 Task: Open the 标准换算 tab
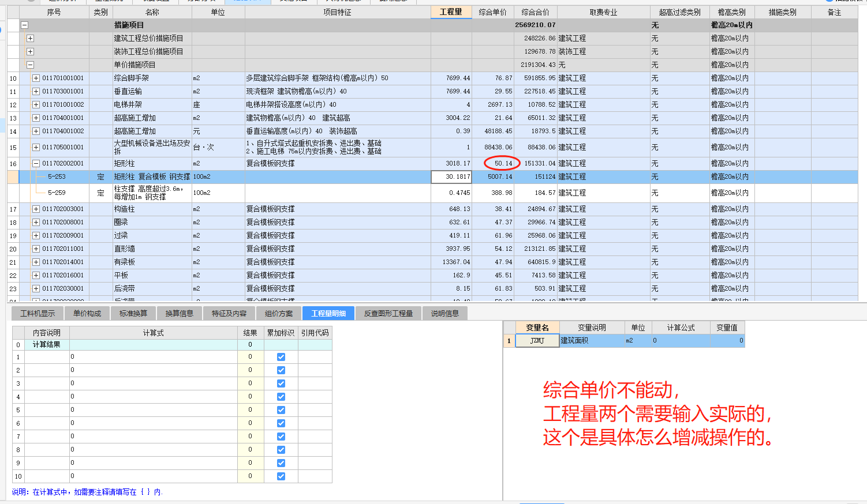[x=133, y=313]
